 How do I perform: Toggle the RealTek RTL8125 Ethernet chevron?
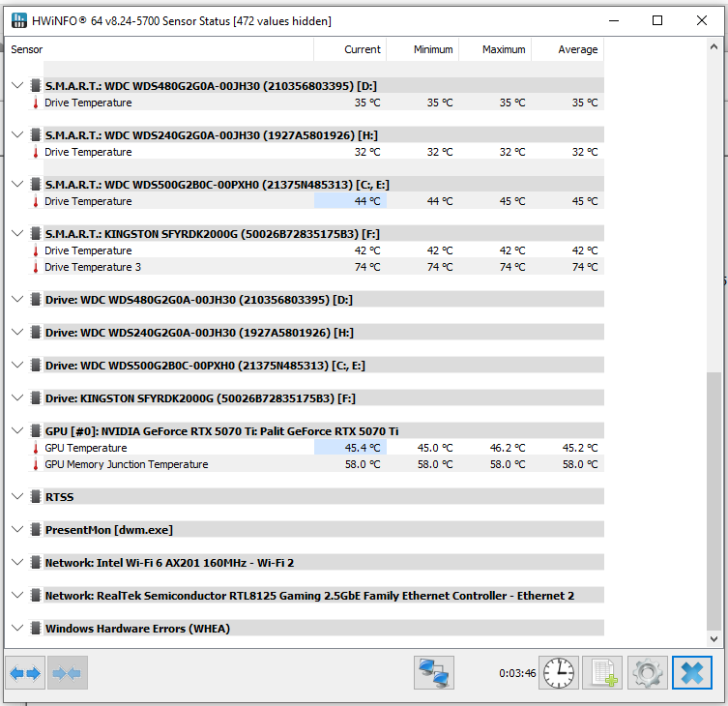(x=17, y=596)
